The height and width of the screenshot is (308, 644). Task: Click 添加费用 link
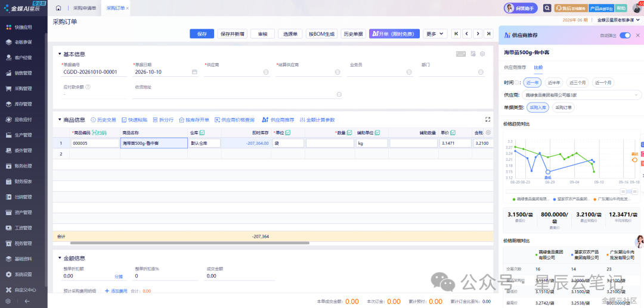(x=116, y=291)
